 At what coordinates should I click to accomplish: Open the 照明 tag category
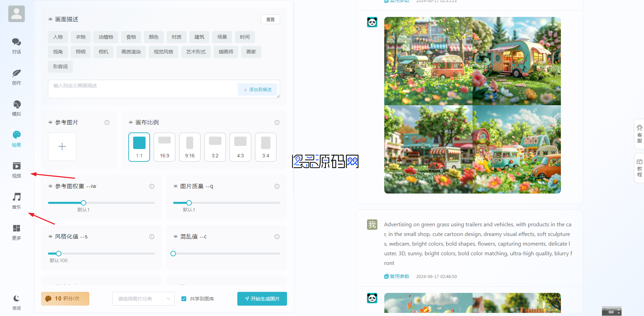click(x=81, y=52)
